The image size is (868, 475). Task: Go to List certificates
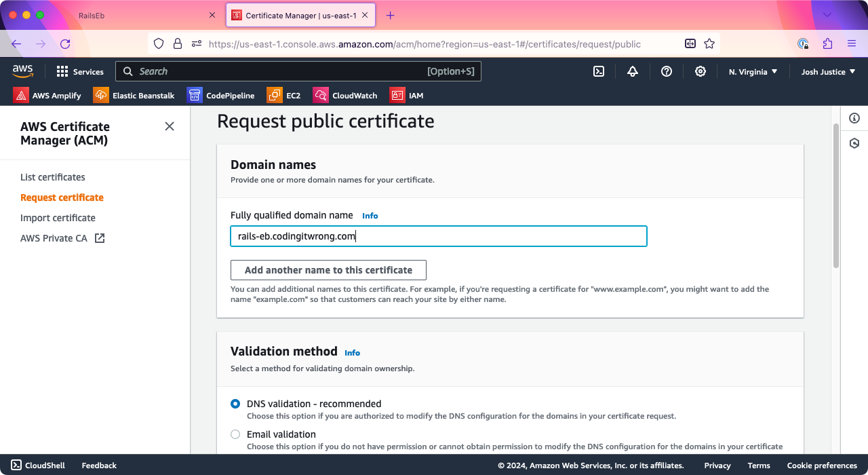[x=53, y=177]
